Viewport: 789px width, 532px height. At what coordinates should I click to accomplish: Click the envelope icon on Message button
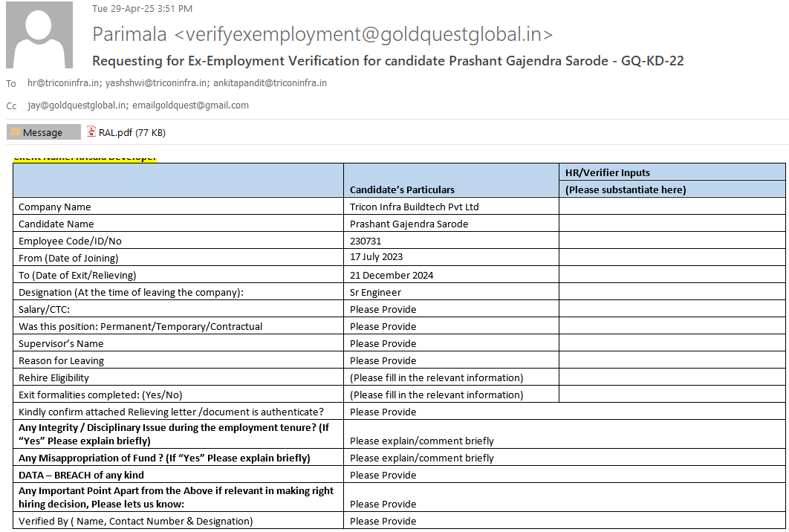click(x=15, y=132)
